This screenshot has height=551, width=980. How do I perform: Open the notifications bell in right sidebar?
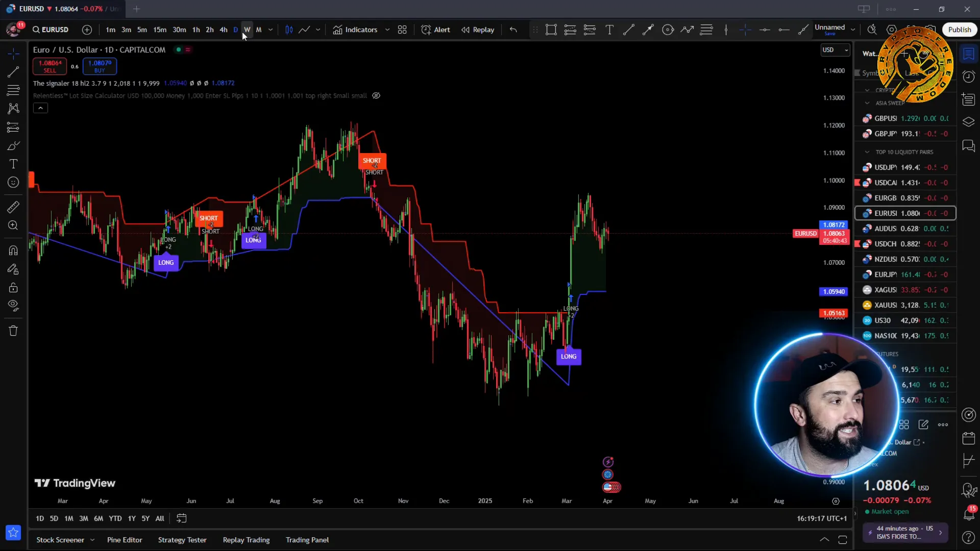(968, 514)
